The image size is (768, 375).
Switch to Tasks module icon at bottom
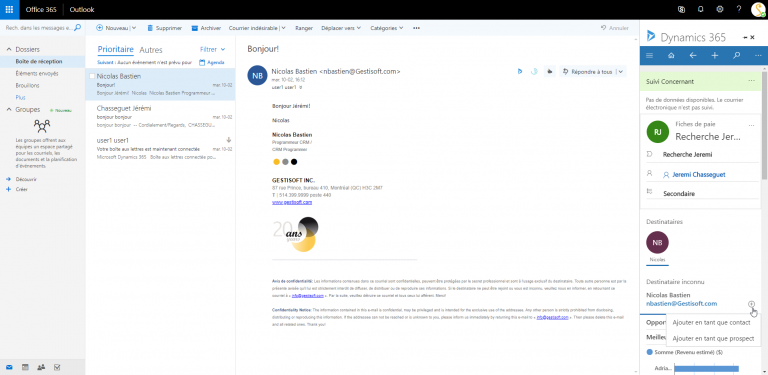pos(57,367)
